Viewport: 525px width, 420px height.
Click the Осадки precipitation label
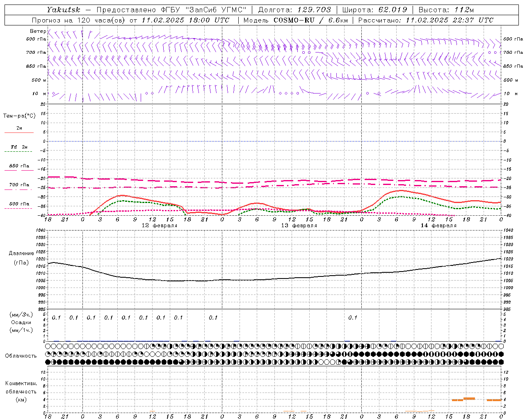[x=21, y=322]
